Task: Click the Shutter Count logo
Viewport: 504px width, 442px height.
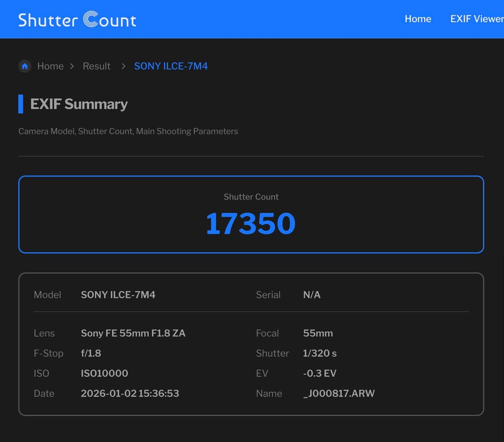Action: coord(77,19)
